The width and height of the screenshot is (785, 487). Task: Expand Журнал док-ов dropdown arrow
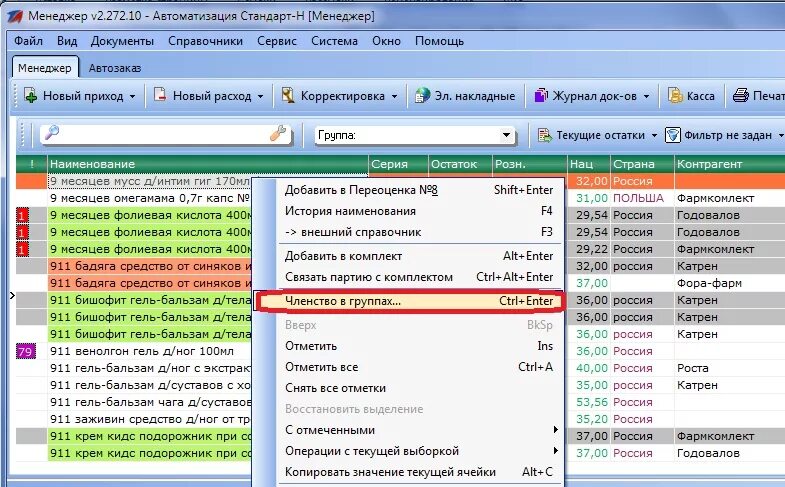646,96
